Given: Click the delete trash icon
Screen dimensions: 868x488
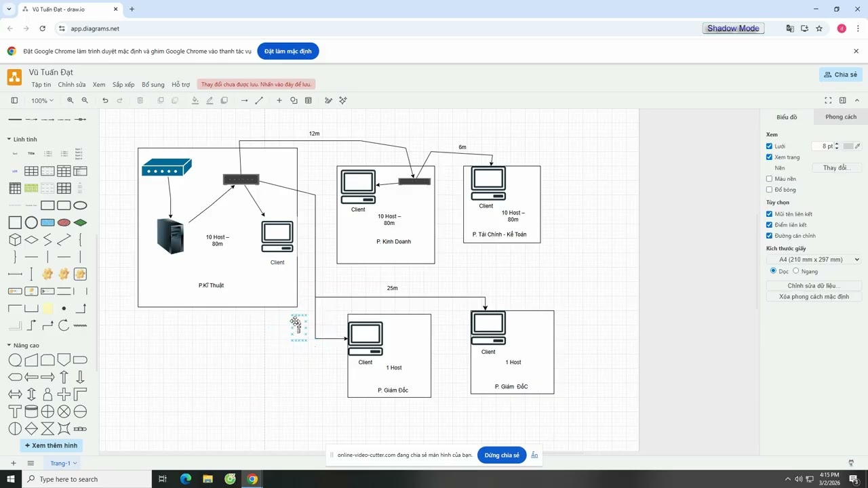Looking at the screenshot, I should coord(140,100).
